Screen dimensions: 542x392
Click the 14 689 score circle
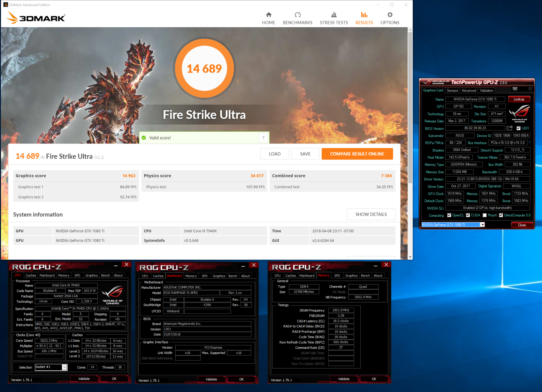point(204,68)
